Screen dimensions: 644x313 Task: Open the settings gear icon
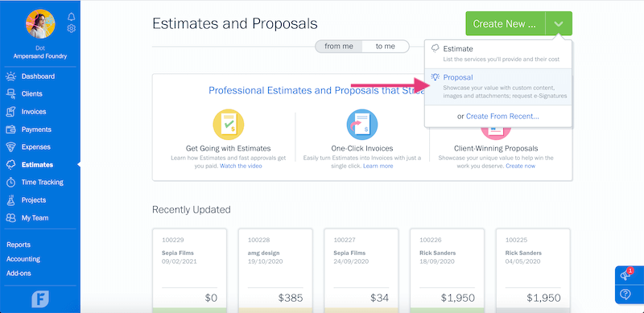coord(72,28)
